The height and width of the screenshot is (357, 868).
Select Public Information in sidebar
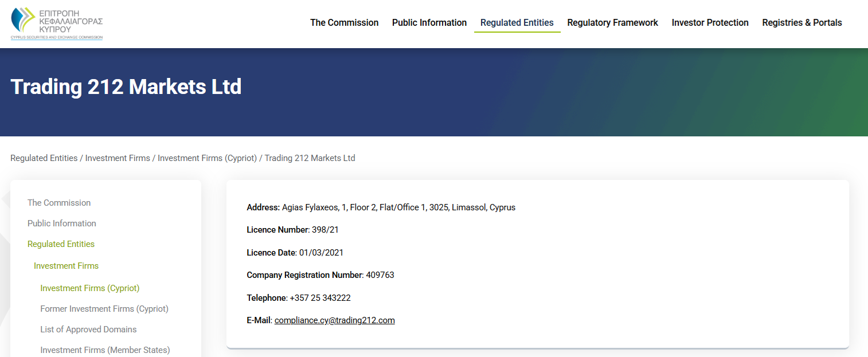point(62,223)
